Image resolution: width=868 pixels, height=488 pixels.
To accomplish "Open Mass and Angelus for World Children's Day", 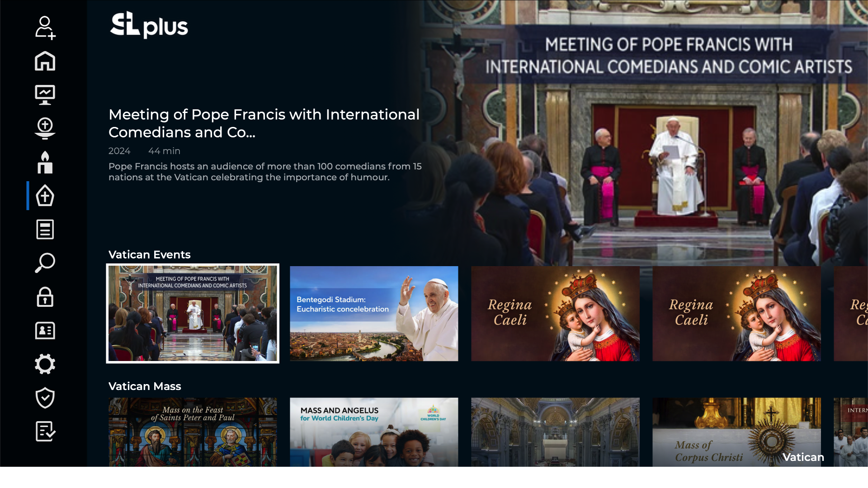I will [374, 432].
